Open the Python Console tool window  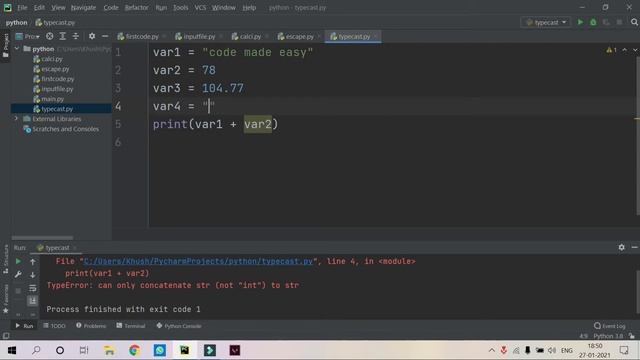(179, 326)
